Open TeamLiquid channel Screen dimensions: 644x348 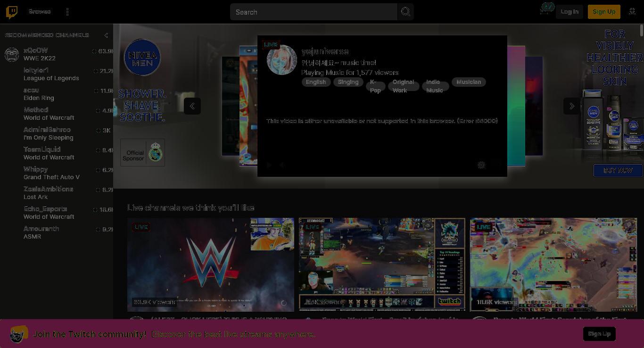(x=57, y=153)
